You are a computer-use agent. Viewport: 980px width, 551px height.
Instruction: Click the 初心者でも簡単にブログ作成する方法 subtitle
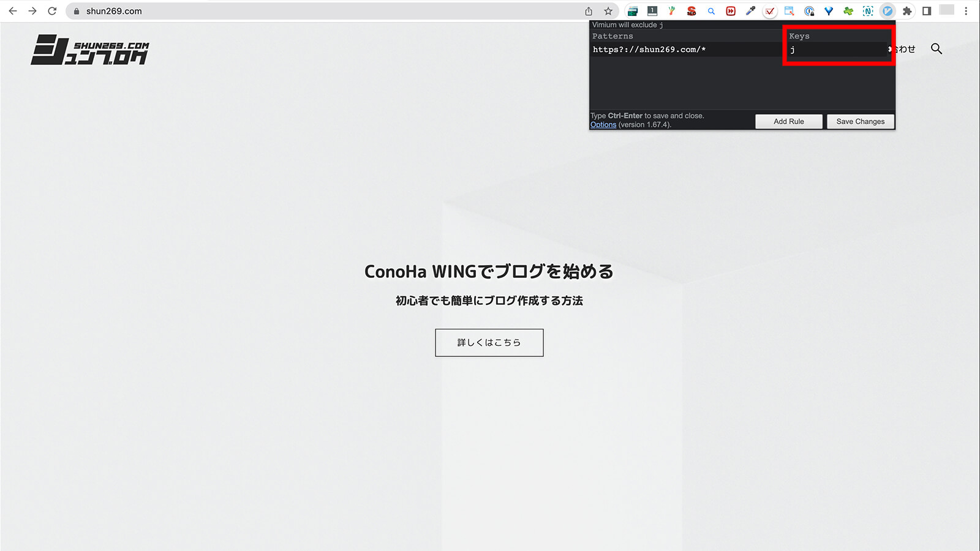(489, 301)
